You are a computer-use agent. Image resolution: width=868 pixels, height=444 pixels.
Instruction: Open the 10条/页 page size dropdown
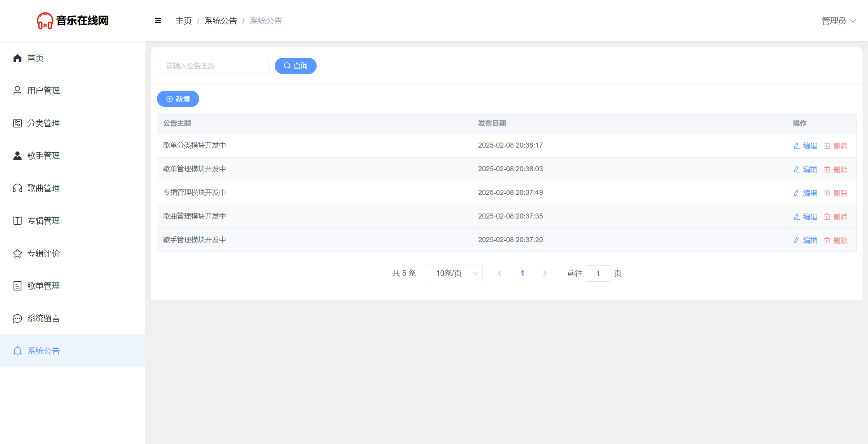pyautogui.click(x=453, y=273)
